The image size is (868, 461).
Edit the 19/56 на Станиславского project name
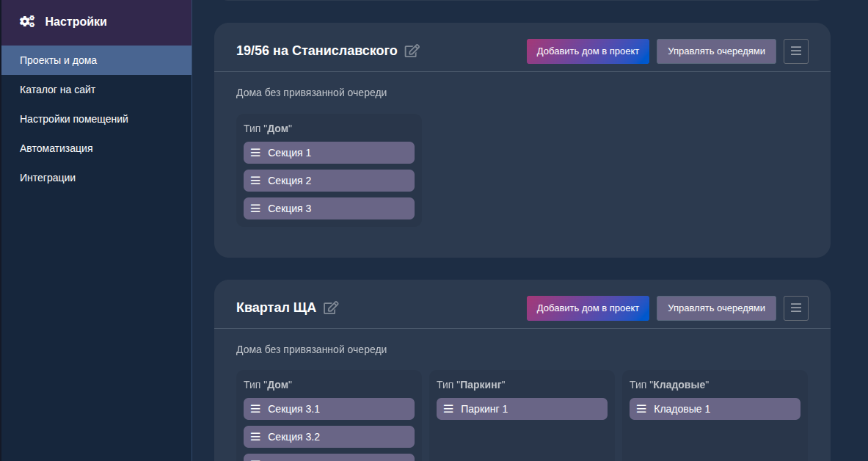click(x=412, y=51)
